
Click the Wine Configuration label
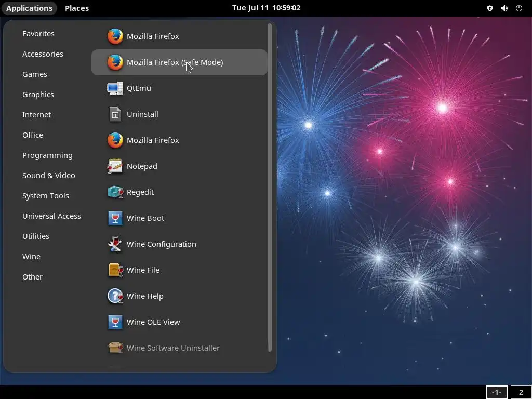tap(162, 244)
